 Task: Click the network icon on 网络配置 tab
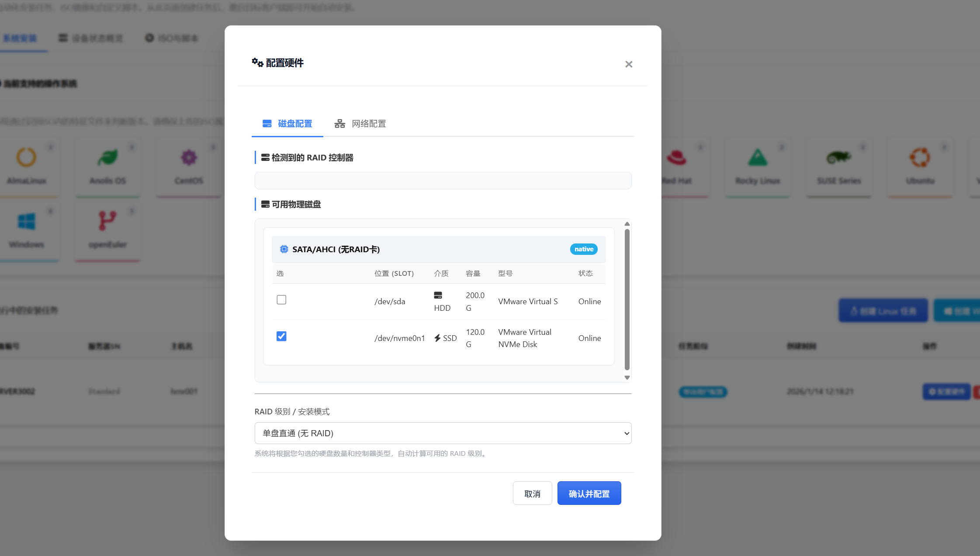click(x=339, y=124)
